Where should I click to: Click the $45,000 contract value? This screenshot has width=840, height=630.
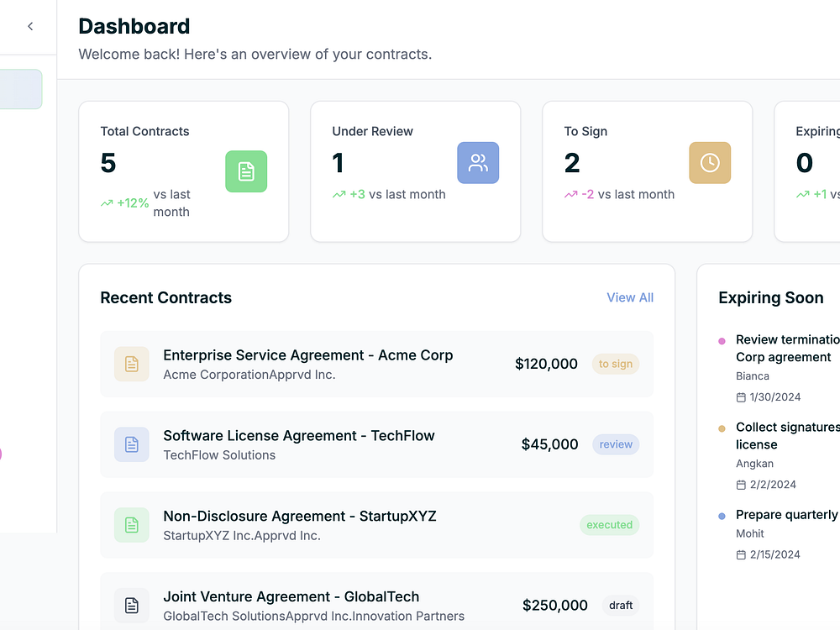[x=549, y=444]
